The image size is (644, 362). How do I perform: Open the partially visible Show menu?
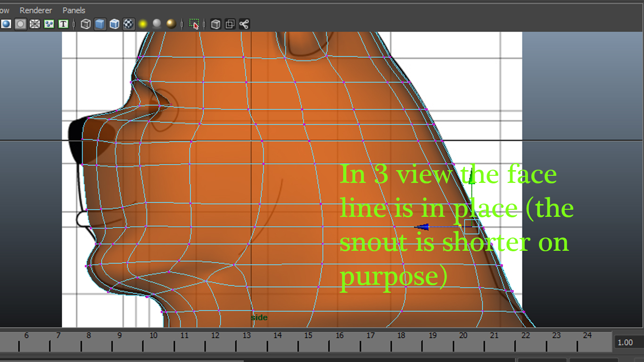tap(4, 10)
